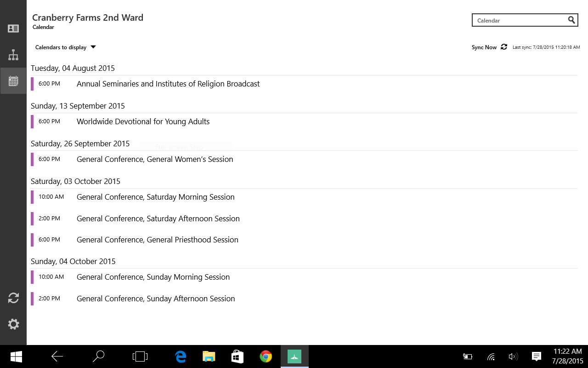Open the notifications icon in the system tray

[536, 356]
